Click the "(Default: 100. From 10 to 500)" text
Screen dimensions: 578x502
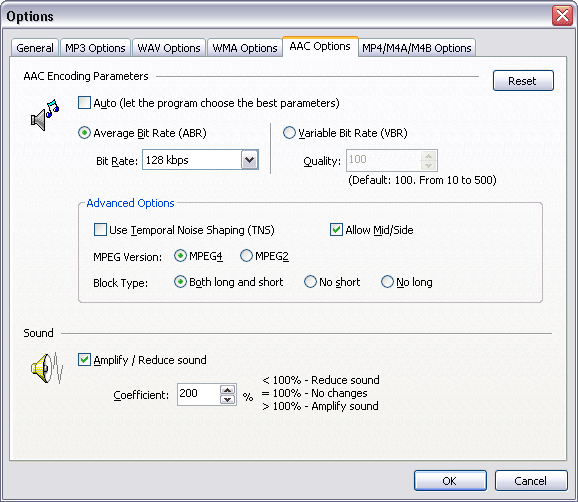(x=422, y=180)
